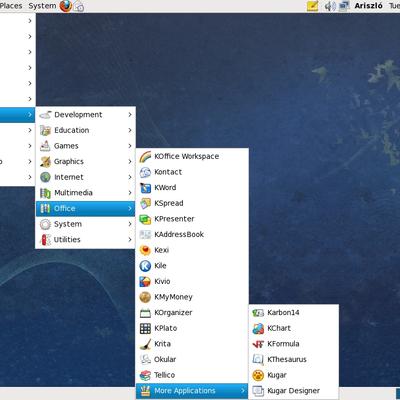Open the Education submenu
Screen dimensions: 400x400
85,130
